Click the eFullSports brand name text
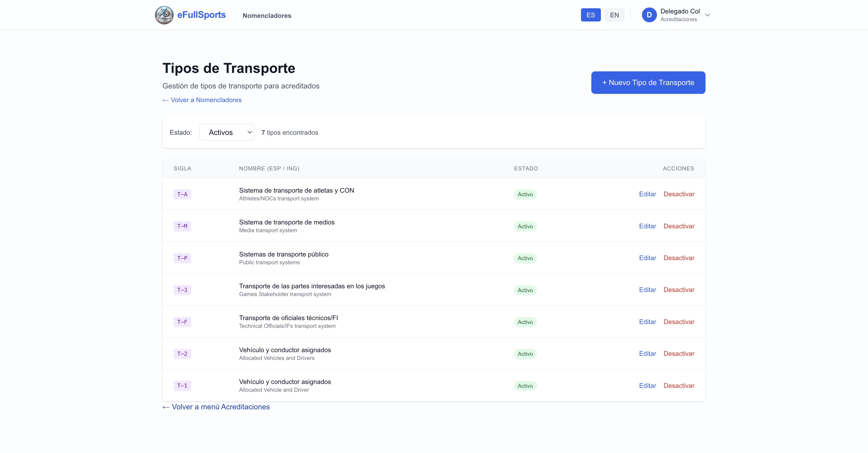The image size is (868, 453). (x=201, y=15)
